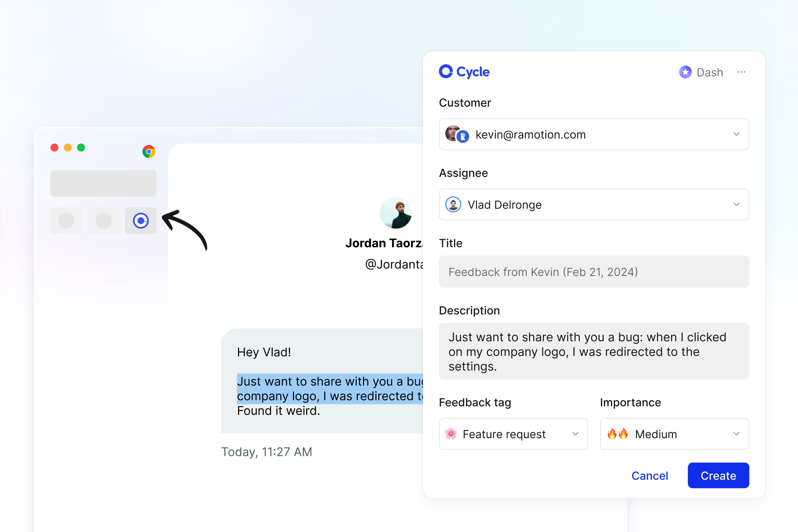This screenshot has height=532, width=798.
Task: Click the kevin@ramotion.com customer avatar
Action: click(x=457, y=134)
